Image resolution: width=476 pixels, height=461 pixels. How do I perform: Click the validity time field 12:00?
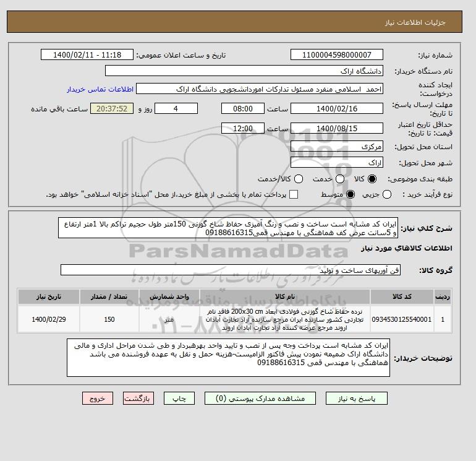[x=243, y=128]
